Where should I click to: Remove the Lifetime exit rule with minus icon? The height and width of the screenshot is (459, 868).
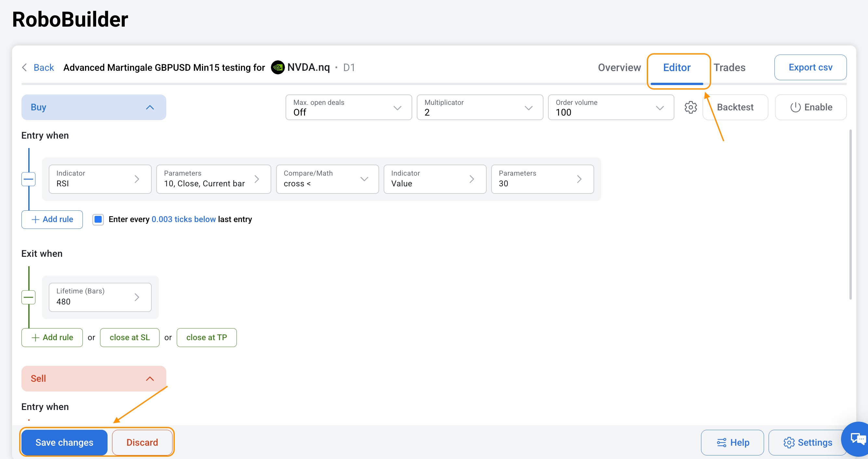point(28,297)
